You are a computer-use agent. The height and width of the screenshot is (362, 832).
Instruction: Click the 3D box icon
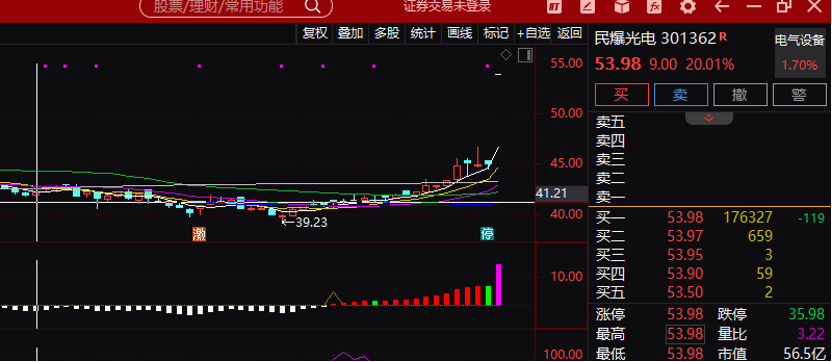pyautogui.click(x=621, y=7)
